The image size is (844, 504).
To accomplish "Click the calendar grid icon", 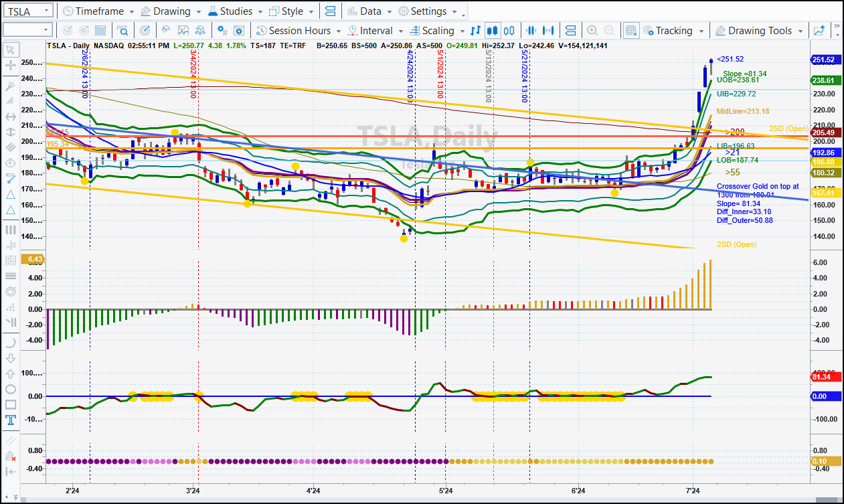I will pos(100,30).
